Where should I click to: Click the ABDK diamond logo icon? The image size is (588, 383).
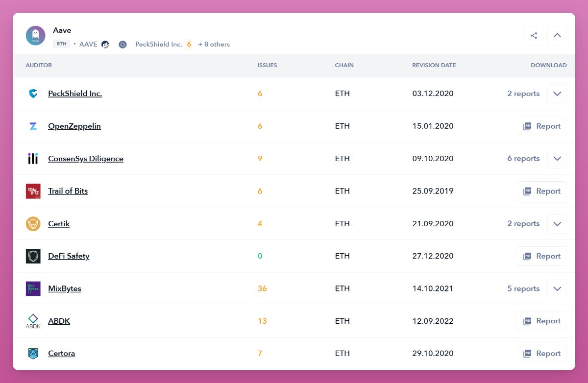tap(33, 321)
